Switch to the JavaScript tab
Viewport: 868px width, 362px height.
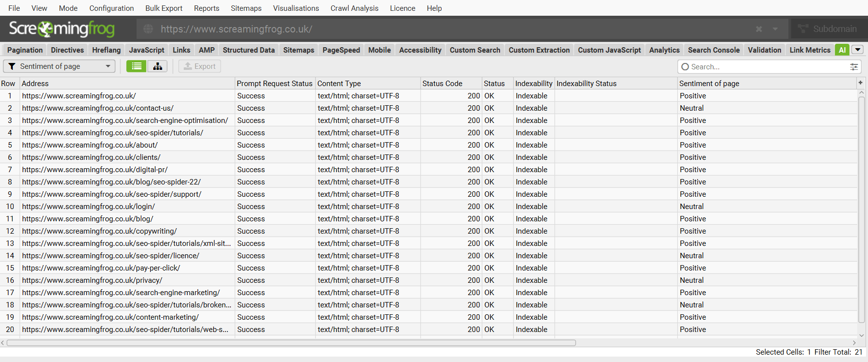click(x=146, y=50)
